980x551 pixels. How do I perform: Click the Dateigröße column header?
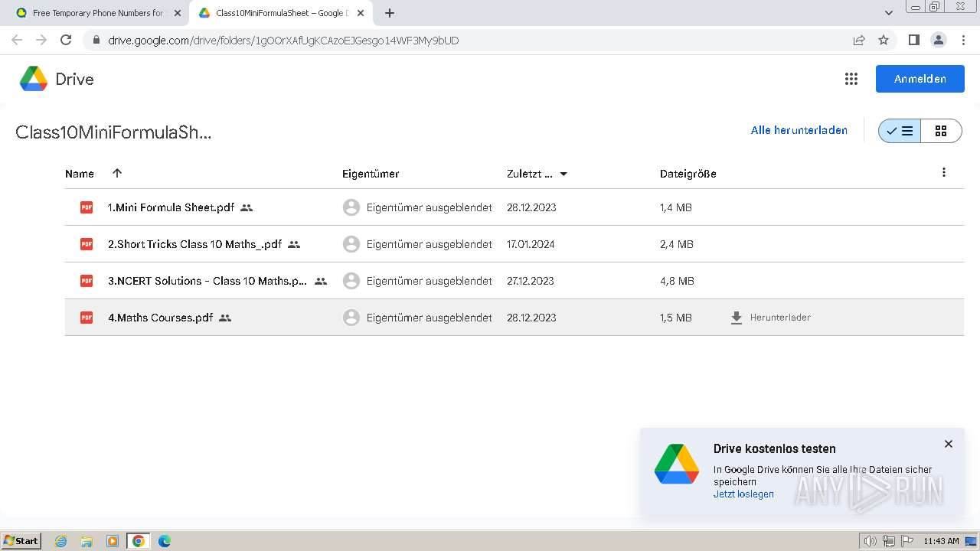coord(688,174)
